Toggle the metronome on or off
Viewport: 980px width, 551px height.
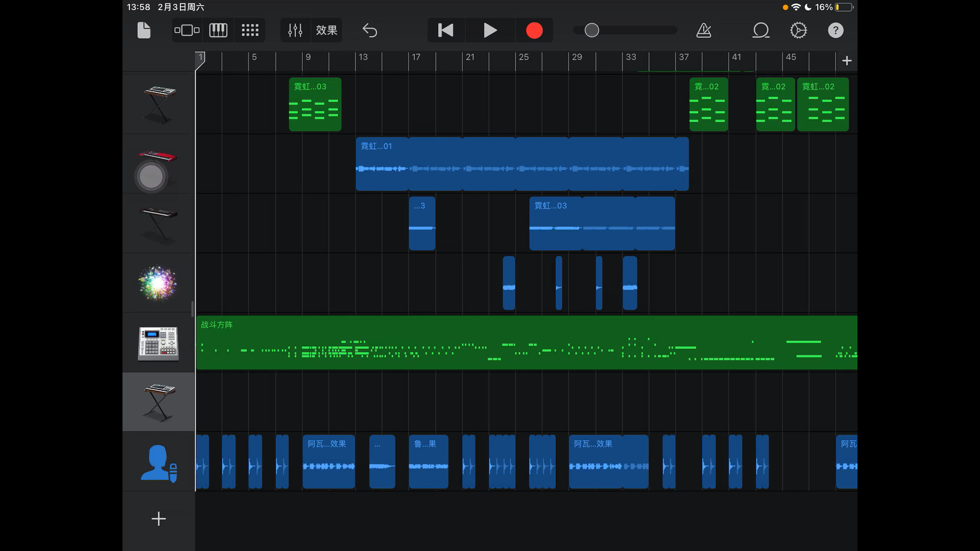click(704, 30)
